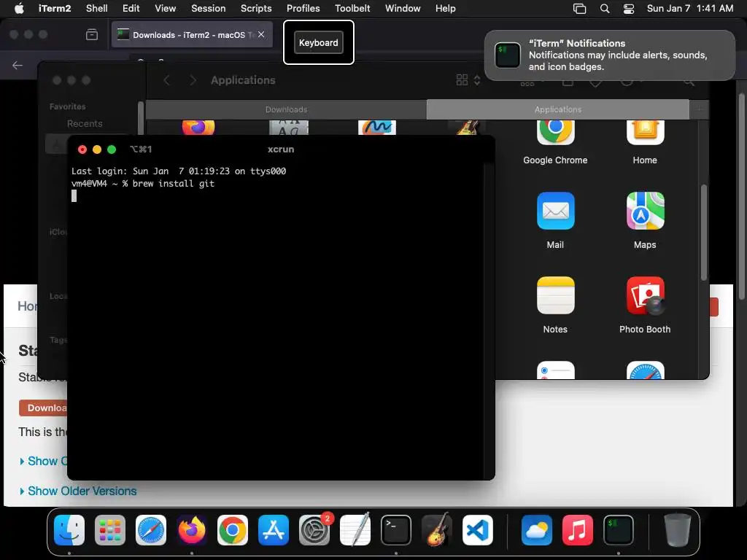Open the Scripts menu
747x560 pixels.
click(x=256, y=9)
